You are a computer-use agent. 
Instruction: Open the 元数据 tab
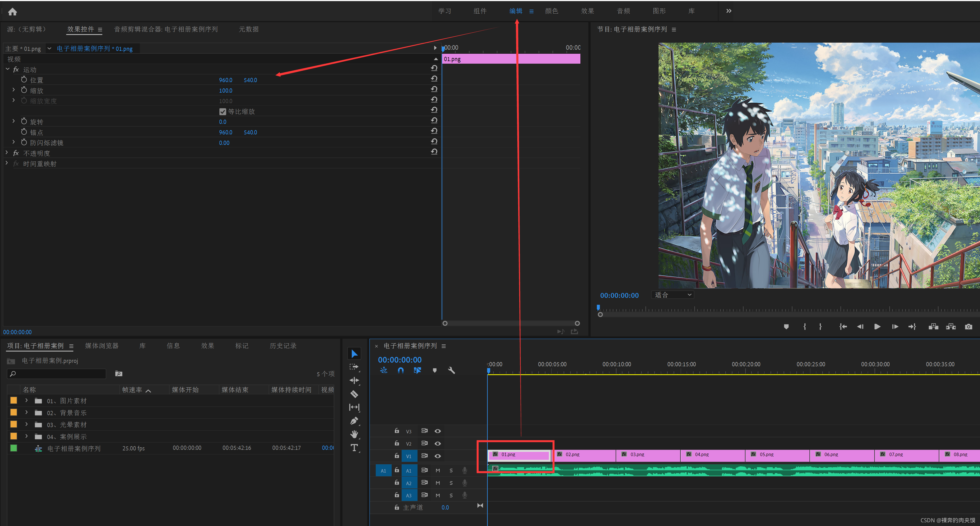coord(249,29)
